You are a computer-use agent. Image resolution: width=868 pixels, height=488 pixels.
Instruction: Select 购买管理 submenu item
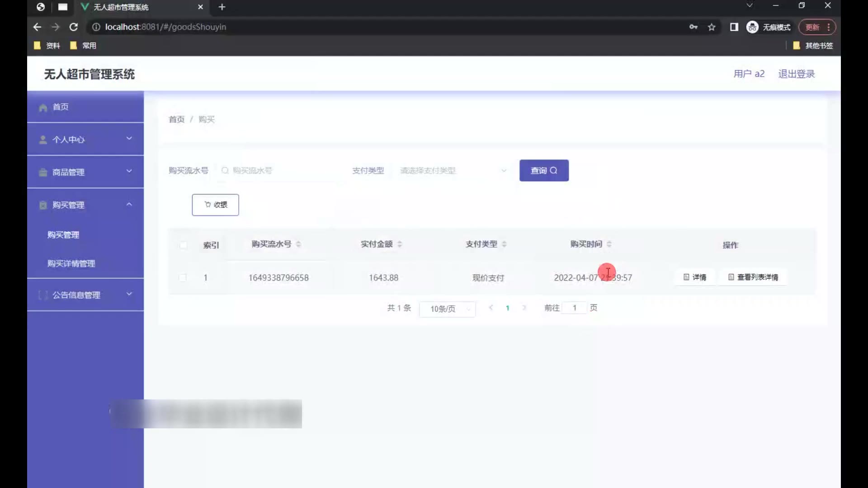[x=63, y=235]
